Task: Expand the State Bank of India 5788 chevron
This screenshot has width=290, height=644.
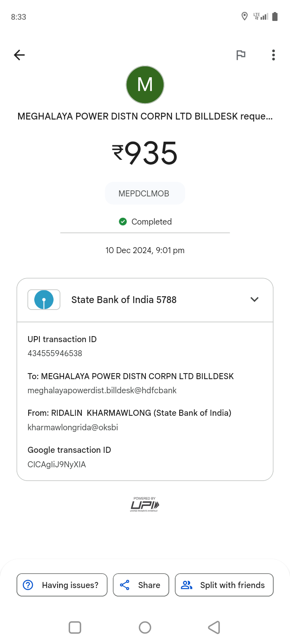Action: (255, 299)
